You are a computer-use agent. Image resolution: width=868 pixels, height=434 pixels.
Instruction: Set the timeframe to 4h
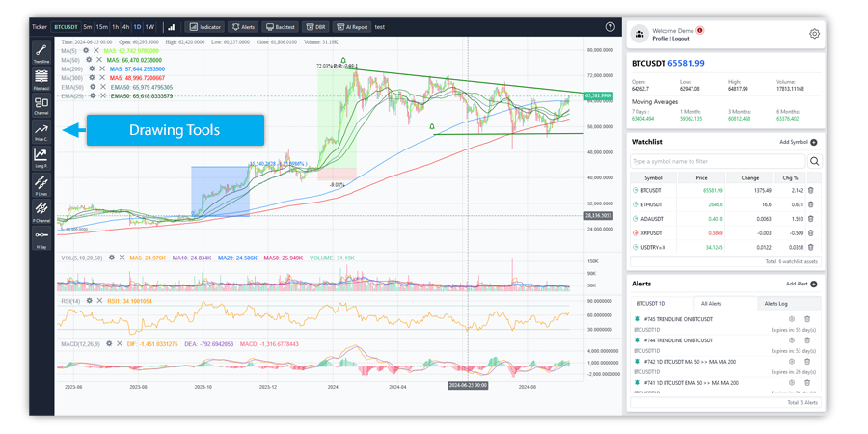tap(125, 27)
